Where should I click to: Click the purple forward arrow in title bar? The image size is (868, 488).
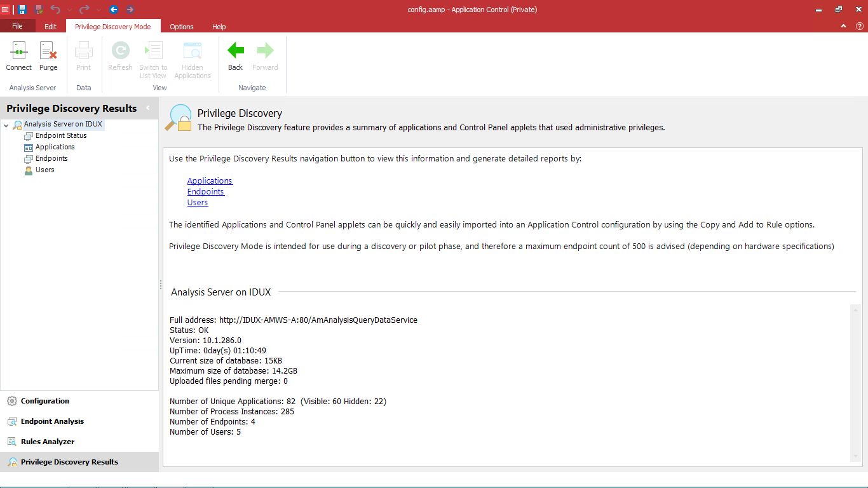point(130,10)
